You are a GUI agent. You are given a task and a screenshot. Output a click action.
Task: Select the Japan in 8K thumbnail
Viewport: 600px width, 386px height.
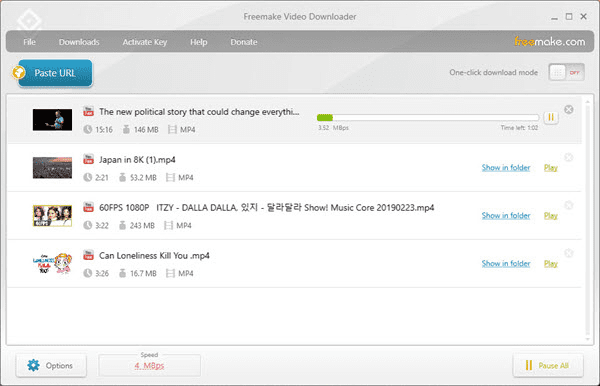(52, 168)
